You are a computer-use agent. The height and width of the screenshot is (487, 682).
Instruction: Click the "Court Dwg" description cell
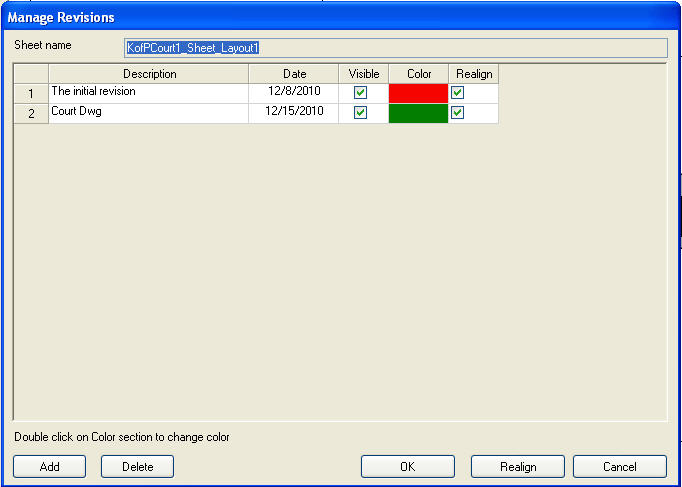(149, 113)
